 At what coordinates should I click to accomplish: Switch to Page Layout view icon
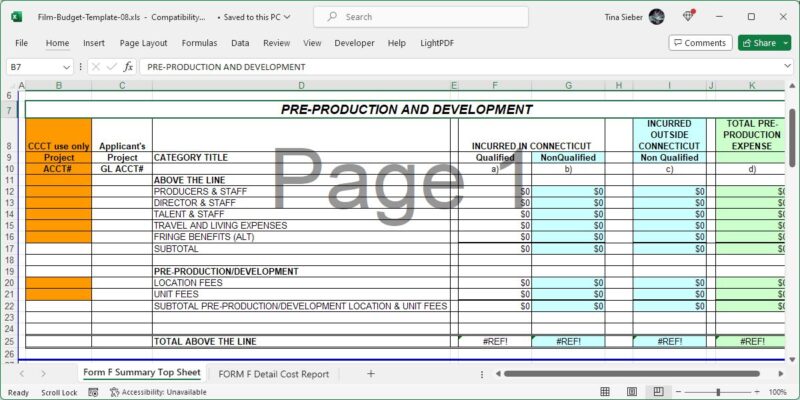pos(632,392)
